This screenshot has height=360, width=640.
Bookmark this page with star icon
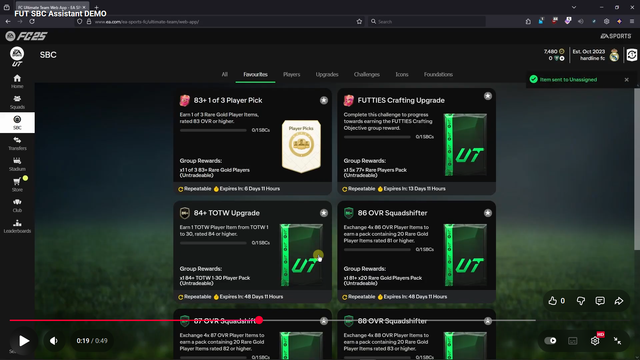(x=359, y=22)
